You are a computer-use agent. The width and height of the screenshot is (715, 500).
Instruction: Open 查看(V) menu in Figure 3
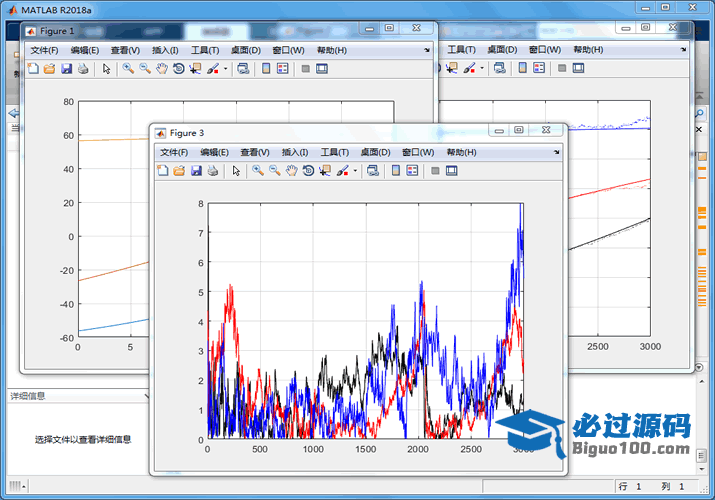coord(255,152)
